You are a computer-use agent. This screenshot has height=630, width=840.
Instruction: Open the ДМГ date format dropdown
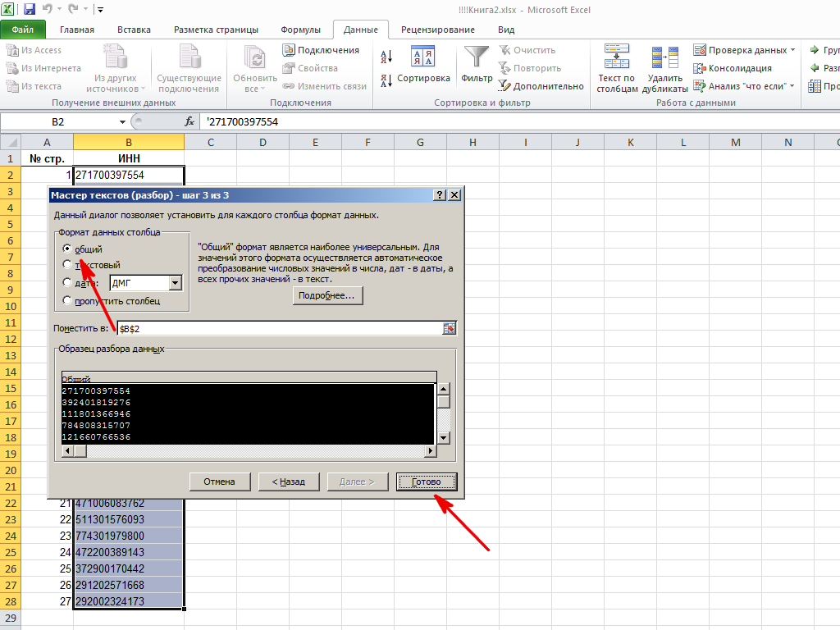[x=176, y=283]
